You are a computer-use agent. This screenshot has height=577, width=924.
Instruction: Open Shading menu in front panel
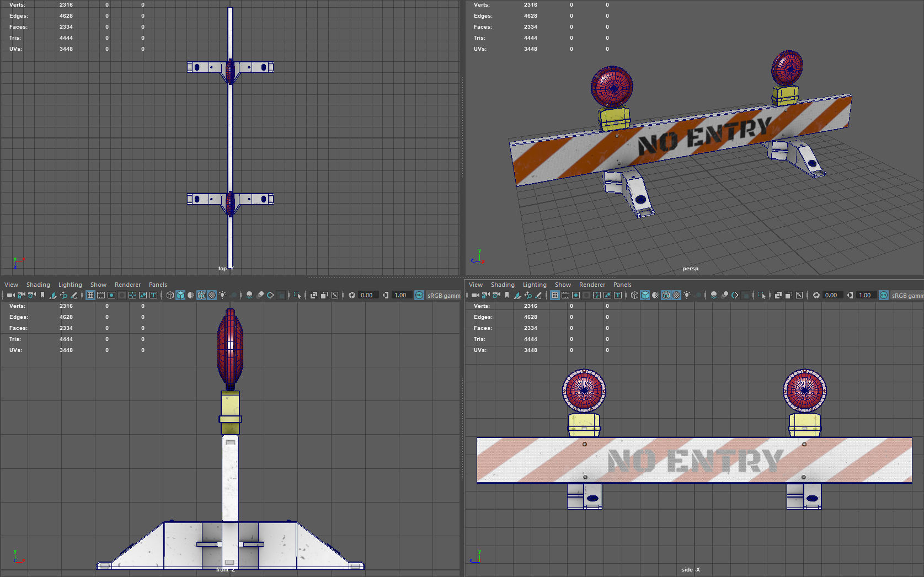(x=38, y=285)
